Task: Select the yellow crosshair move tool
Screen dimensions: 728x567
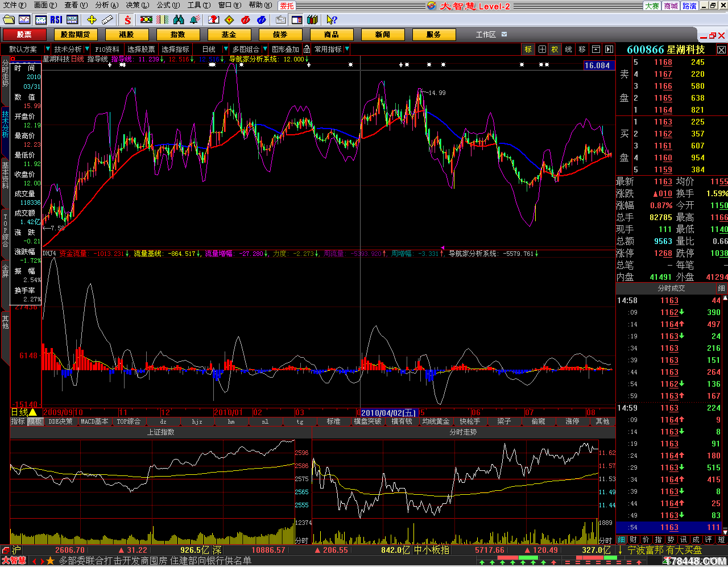Action: pyautogui.click(x=92, y=20)
